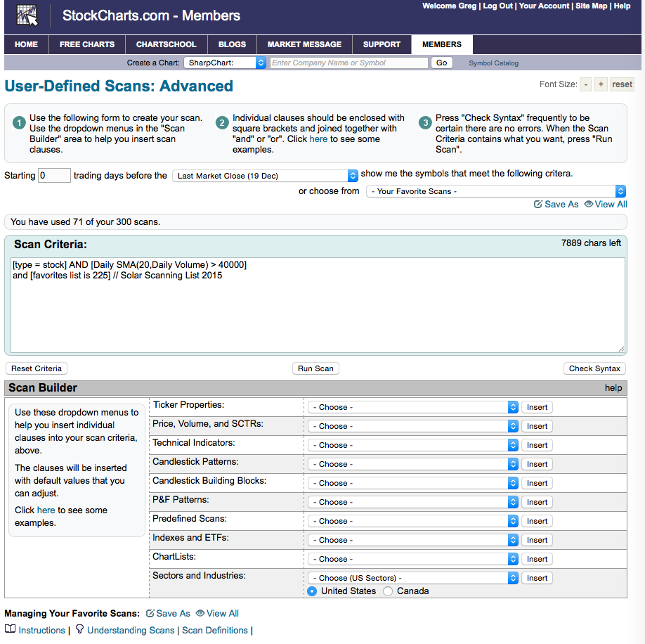
Task: Click the Run Scan button
Action: pyautogui.click(x=315, y=368)
